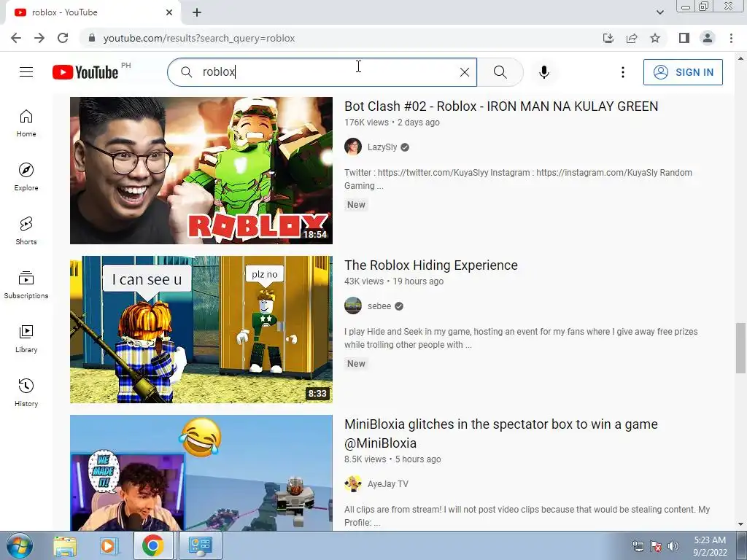The width and height of the screenshot is (747, 560).
Task: Play the 'I can see u' thumbnail
Action: click(201, 330)
